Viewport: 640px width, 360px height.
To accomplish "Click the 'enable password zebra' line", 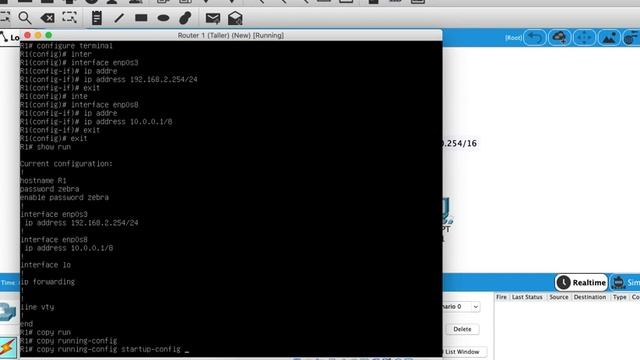I will point(64,198).
